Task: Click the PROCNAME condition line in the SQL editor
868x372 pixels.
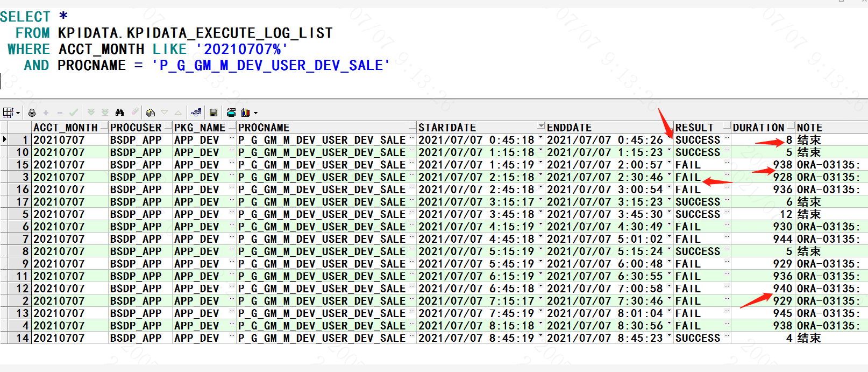Action: point(207,66)
